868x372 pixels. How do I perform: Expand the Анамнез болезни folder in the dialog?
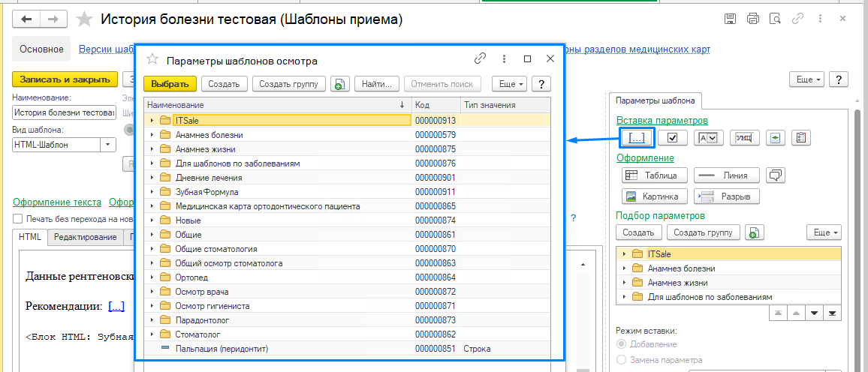pyautogui.click(x=152, y=134)
